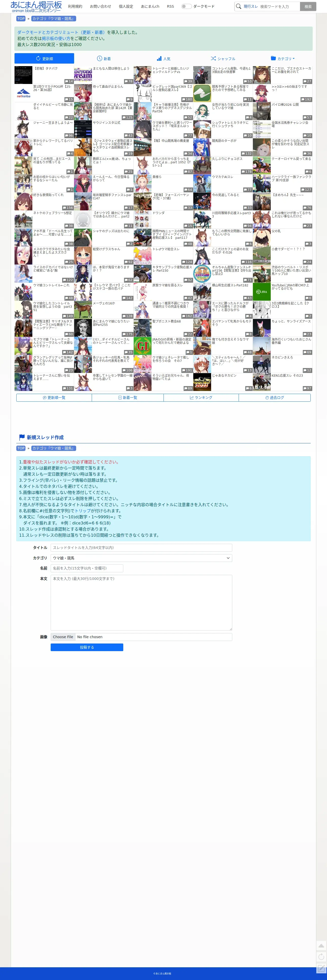Click floating reload circular arrow icon
Viewport: 327px width, 980px height.
coord(321,956)
